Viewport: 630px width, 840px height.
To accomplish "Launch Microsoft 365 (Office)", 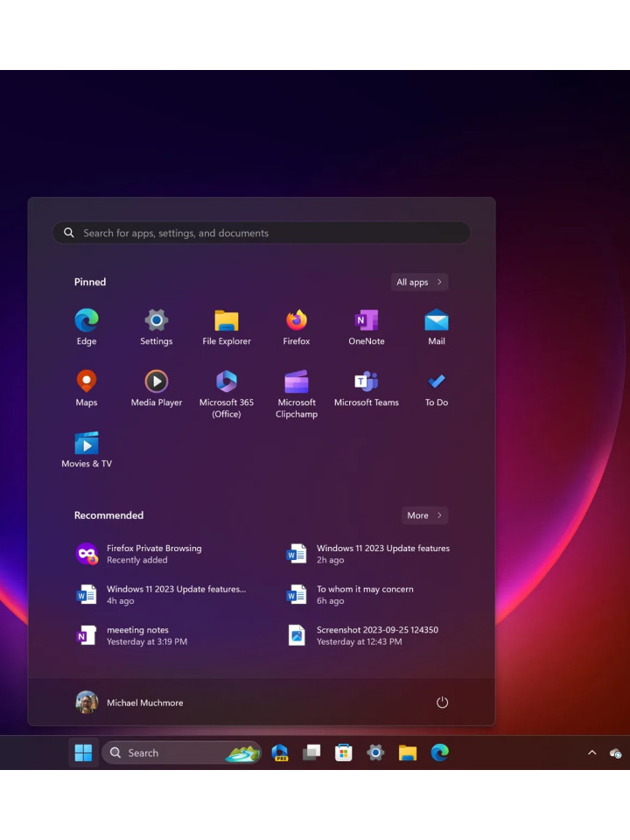I will point(227,394).
